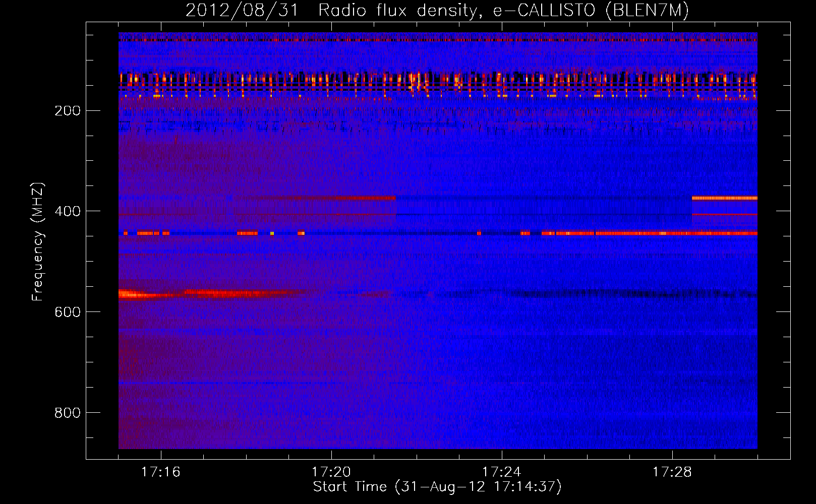The width and height of the screenshot is (816, 504).
Task: Click the 17:16 time tick label
Action: 160,472
